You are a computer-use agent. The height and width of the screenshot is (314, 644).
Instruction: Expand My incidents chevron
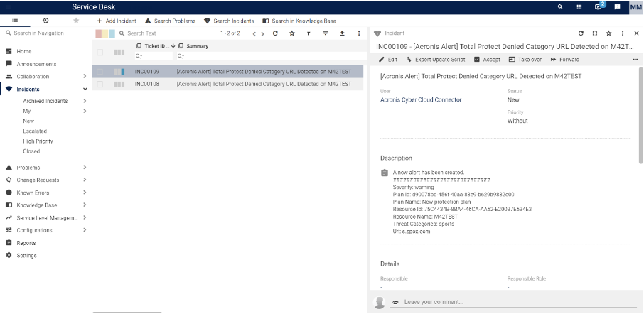pyautogui.click(x=85, y=111)
